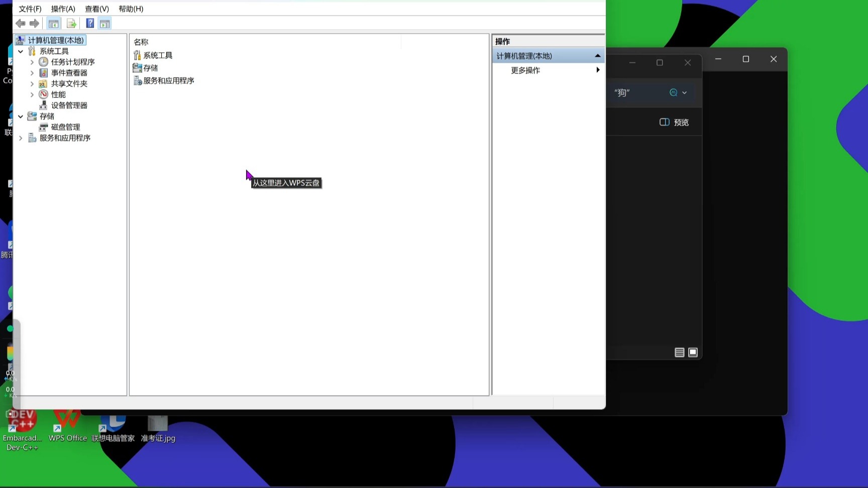Screen dimensions: 868x488
Task: Open the 帮助(H) menu
Action: pyautogui.click(x=131, y=9)
